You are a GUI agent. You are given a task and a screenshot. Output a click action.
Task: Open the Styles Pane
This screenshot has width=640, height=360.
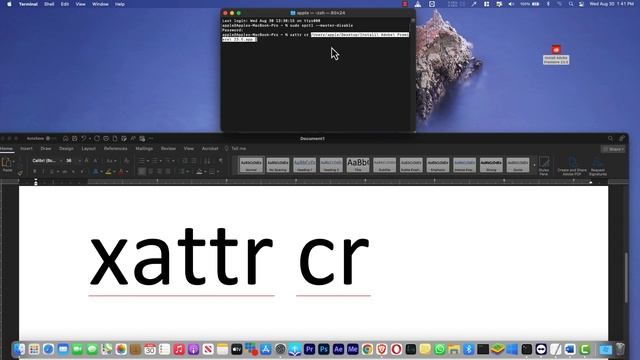coord(544,165)
